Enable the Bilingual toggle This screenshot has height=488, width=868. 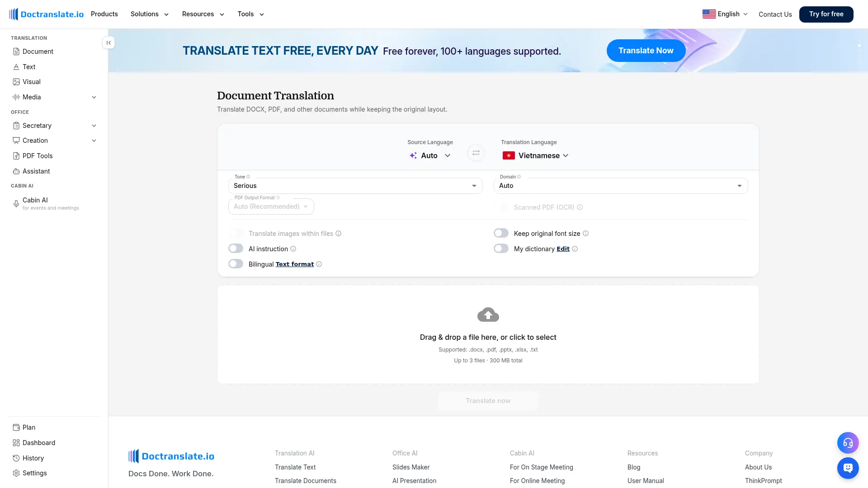click(236, 264)
